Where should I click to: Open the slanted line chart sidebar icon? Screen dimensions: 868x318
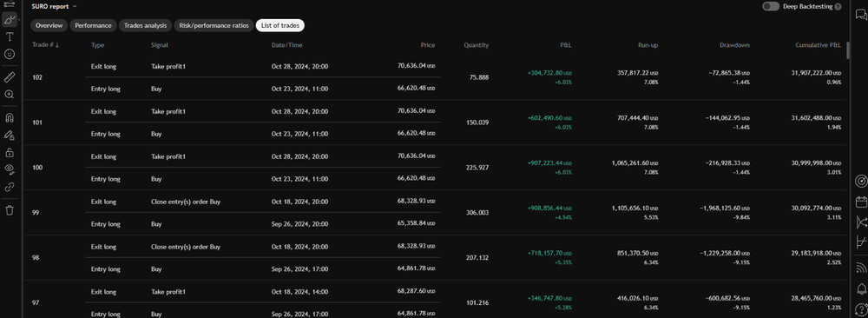pos(861,242)
